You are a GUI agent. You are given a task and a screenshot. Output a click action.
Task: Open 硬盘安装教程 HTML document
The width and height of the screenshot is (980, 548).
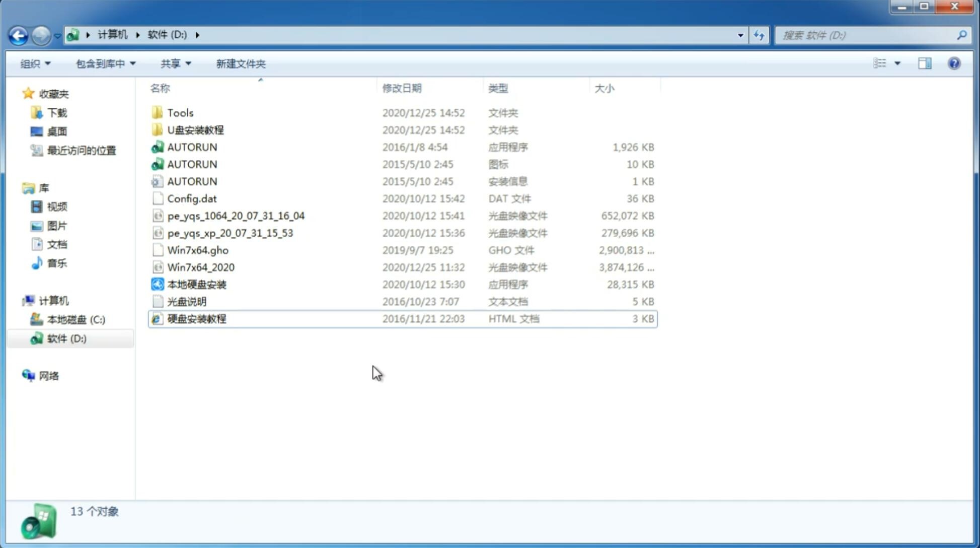click(x=196, y=318)
